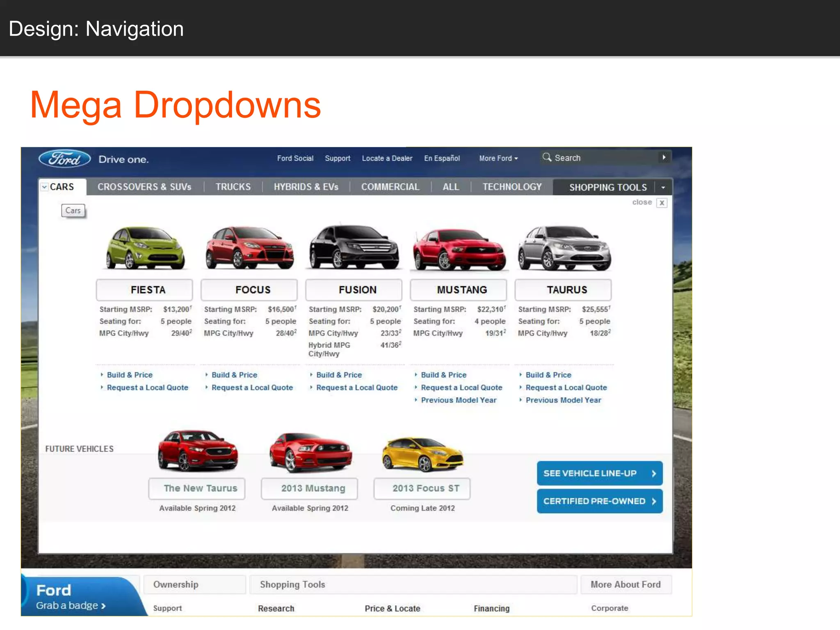This screenshot has width=840, height=630.
Task: Click the Price & Locate footer link
Action: (393, 609)
